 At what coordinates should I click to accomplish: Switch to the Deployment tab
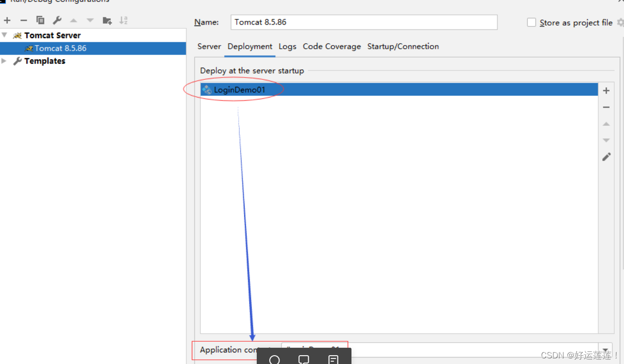pyautogui.click(x=250, y=46)
